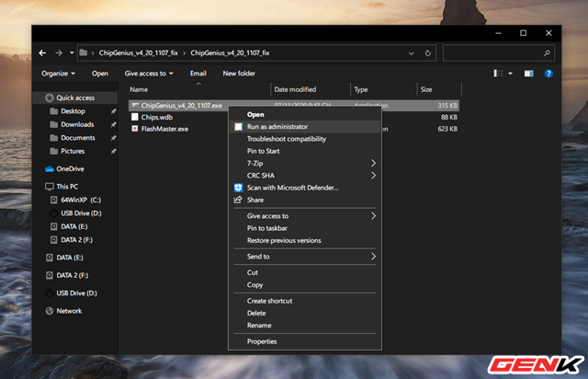Go forward with the right arrow button
The width and height of the screenshot is (588, 379).
(59, 53)
